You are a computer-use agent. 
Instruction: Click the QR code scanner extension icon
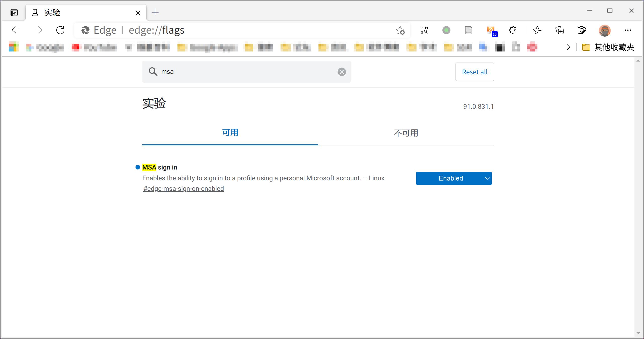(424, 30)
